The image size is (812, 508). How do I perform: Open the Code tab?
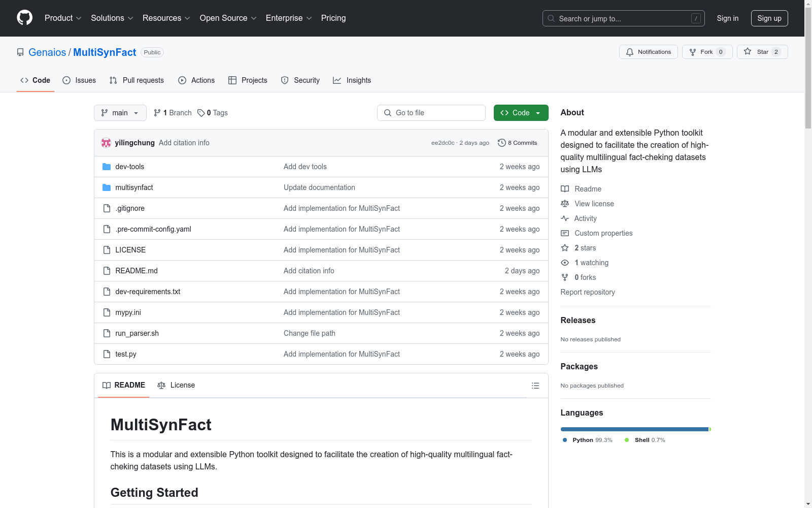tap(36, 80)
